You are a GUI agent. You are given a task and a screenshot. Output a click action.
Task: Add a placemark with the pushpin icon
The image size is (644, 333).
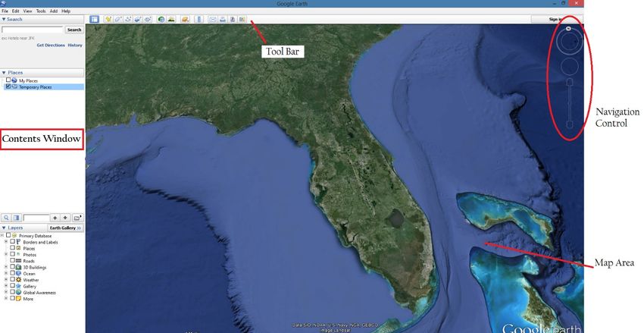tap(108, 19)
